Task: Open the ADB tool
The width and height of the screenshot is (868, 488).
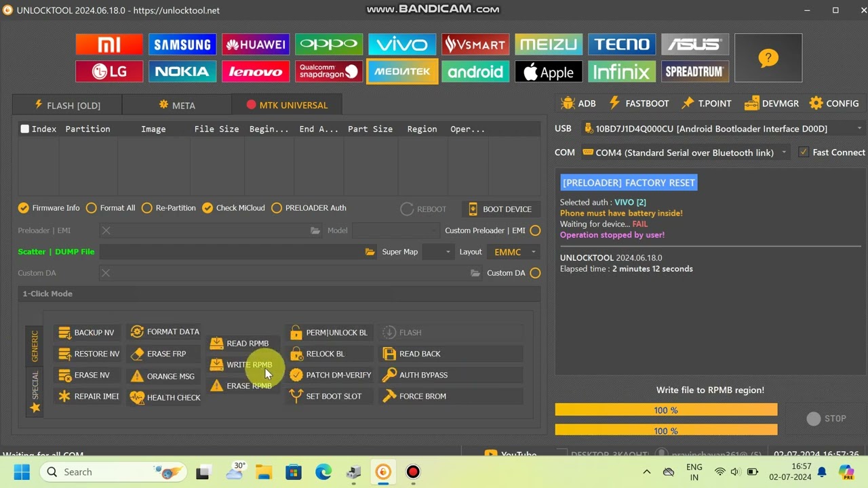Action: (x=578, y=104)
